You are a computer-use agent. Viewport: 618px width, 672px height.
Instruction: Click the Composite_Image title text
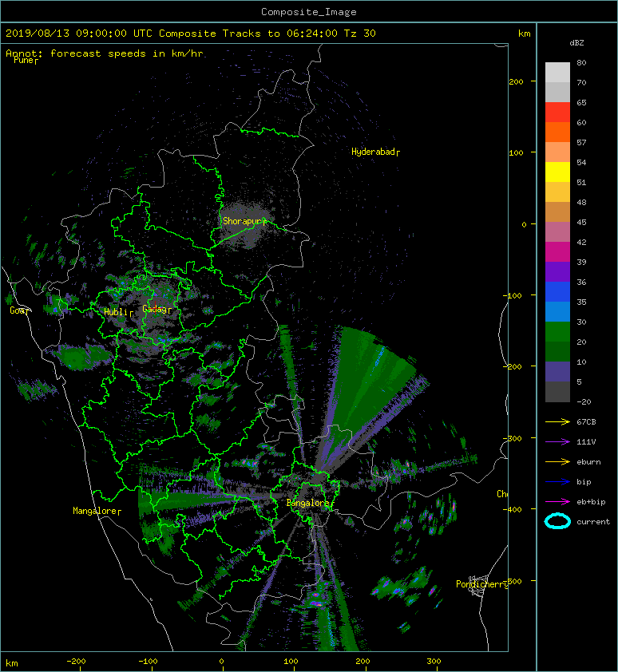pyautogui.click(x=309, y=12)
